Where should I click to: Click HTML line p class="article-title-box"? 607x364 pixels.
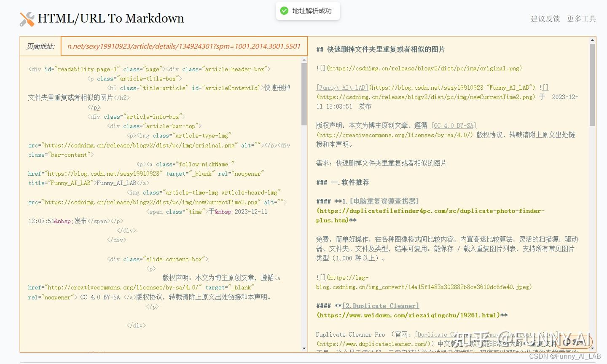[135, 79]
